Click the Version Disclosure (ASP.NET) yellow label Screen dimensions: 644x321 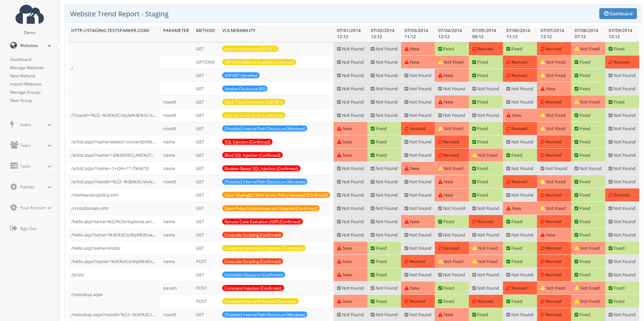(250, 49)
